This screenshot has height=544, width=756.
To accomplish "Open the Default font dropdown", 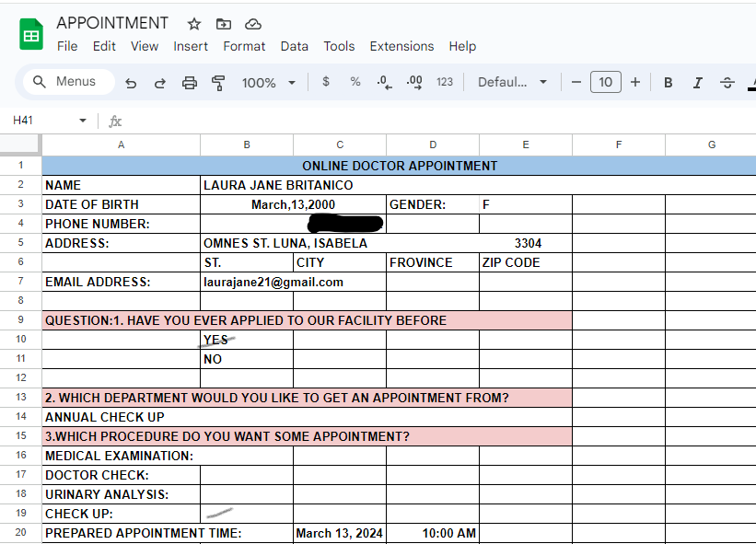I will point(512,83).
